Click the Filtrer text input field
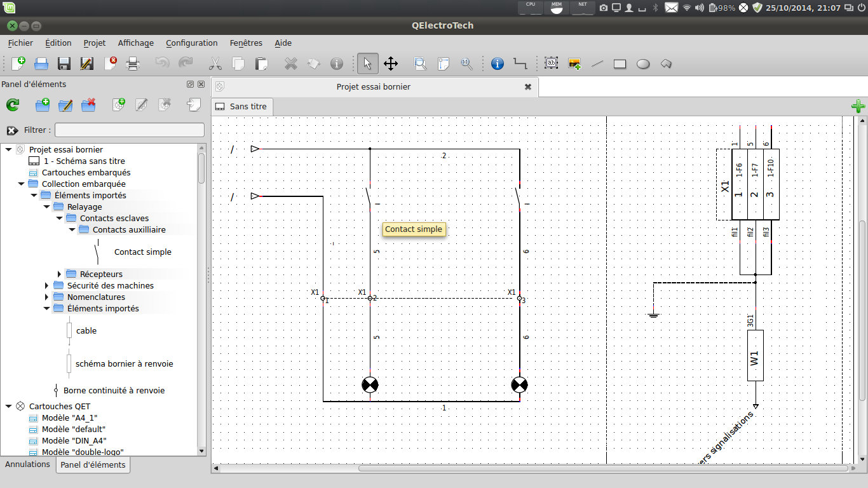Screen dimensions: 868x488 coord(130,130)
